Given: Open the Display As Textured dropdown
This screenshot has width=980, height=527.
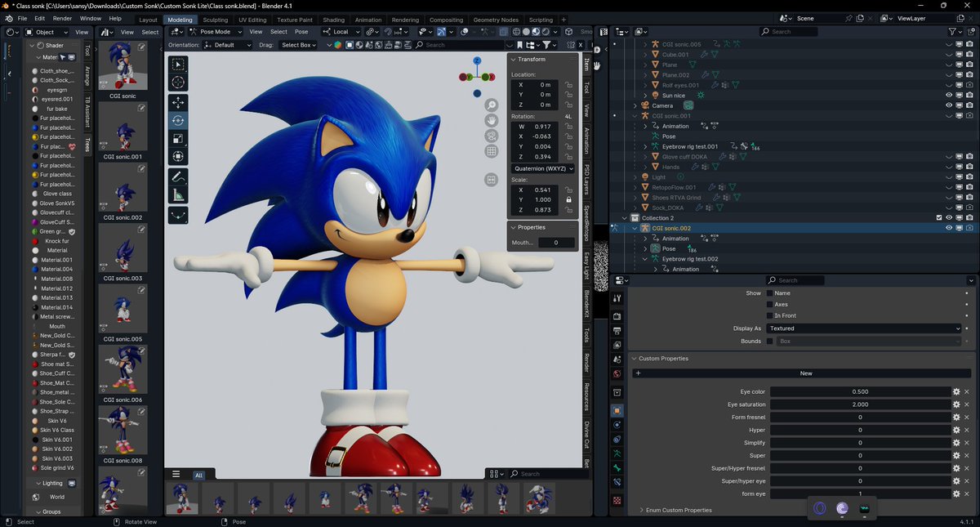Looking at the screenshot, I should [x=864, y=328].
